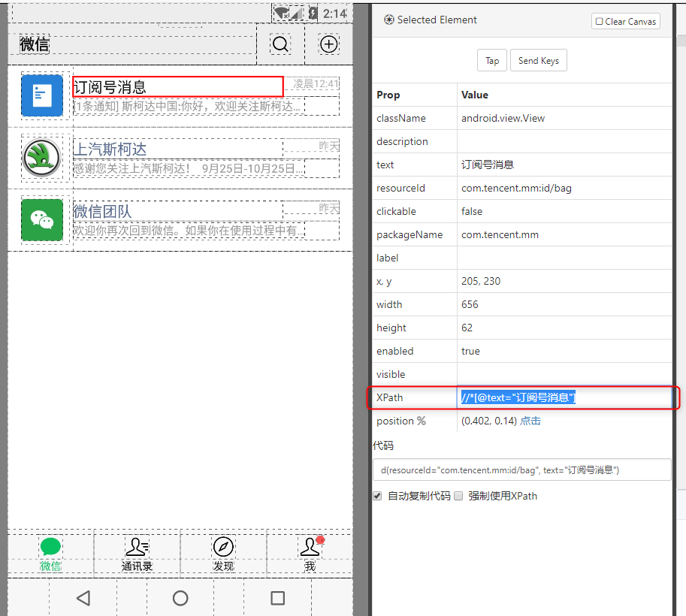
Task: Enable 强制使用XPath checkbox
Action: click(x=458, y=496)
